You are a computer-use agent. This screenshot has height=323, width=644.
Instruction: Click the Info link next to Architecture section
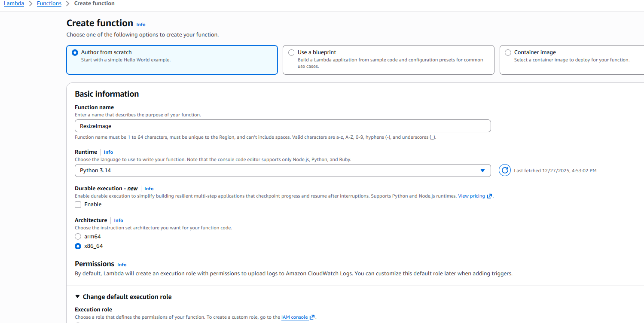118,220
